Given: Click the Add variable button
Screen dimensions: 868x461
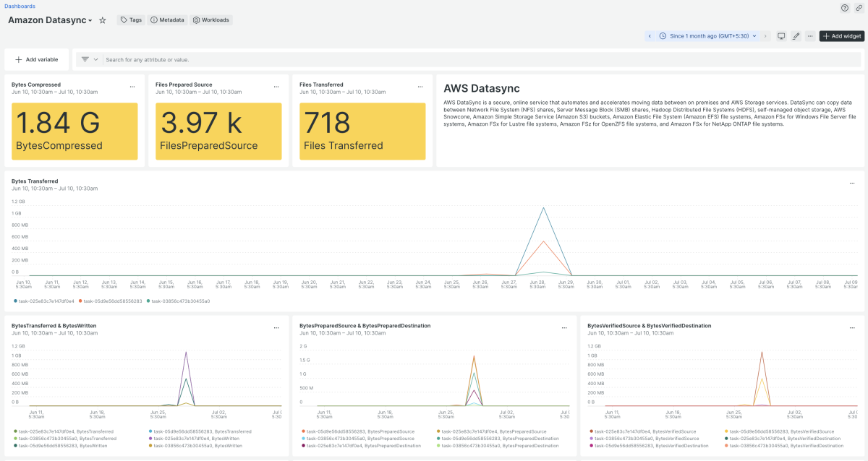Looking at the screenshot, I should 36,59.
